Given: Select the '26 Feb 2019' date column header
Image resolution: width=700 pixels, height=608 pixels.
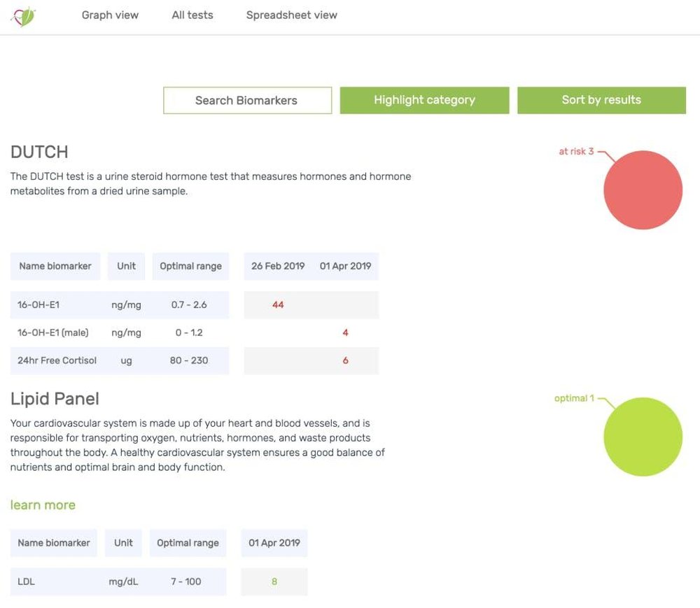Looking at the screenshot, I should [276, 266].
